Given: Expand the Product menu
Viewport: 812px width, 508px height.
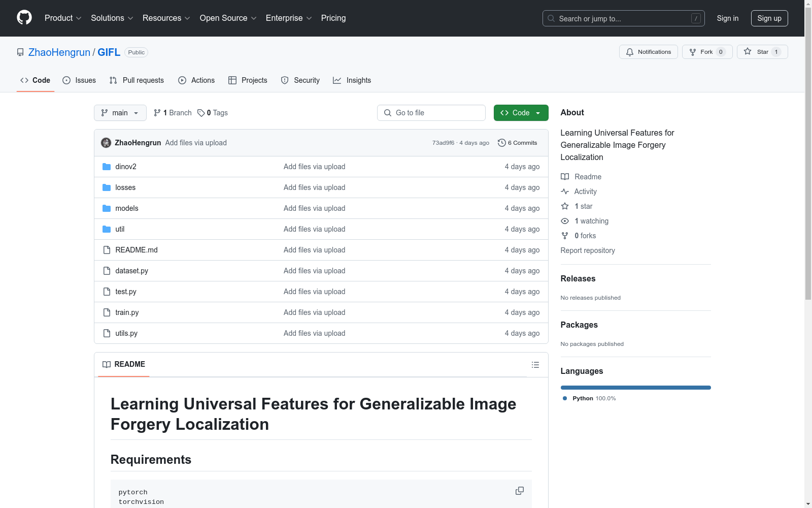Looking at the screenshot, I should 63,18.
